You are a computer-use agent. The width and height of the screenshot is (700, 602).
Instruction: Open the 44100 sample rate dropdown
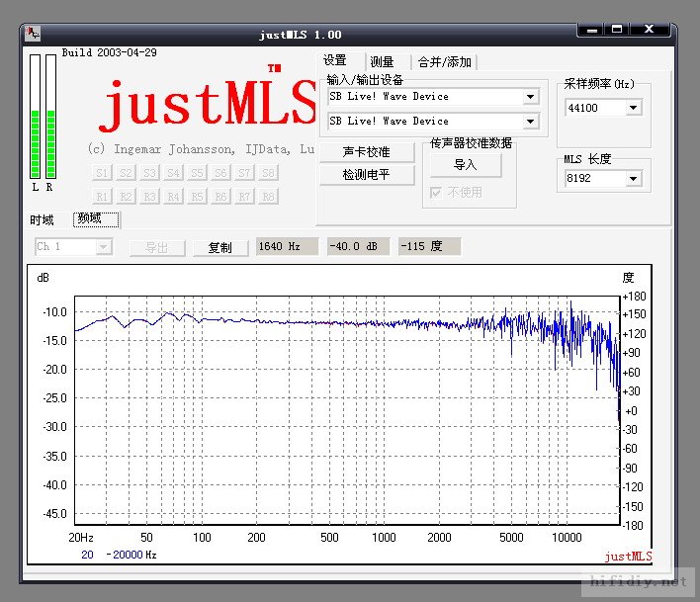(633, 108)
